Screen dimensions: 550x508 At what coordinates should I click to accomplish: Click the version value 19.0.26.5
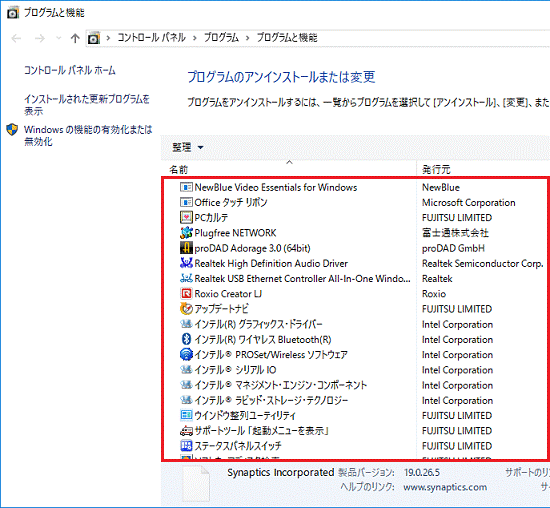[422, 472]
